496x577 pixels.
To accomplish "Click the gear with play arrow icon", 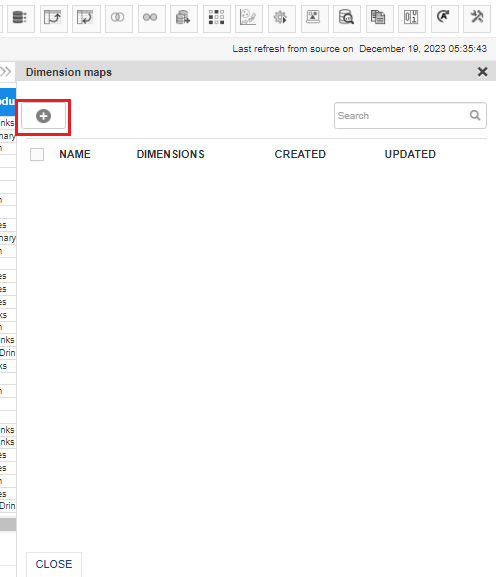I will (x=281, y=18).
